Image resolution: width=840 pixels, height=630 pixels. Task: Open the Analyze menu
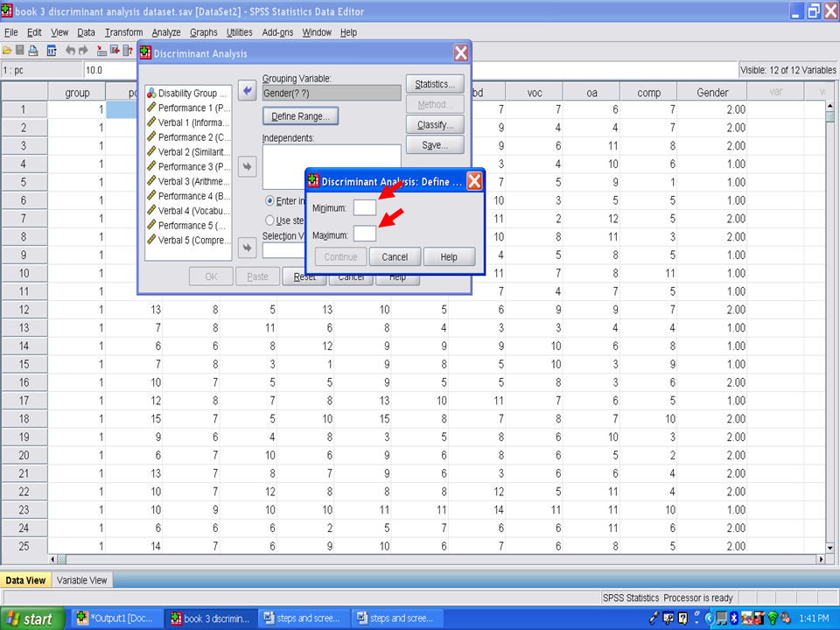point(165,32)
